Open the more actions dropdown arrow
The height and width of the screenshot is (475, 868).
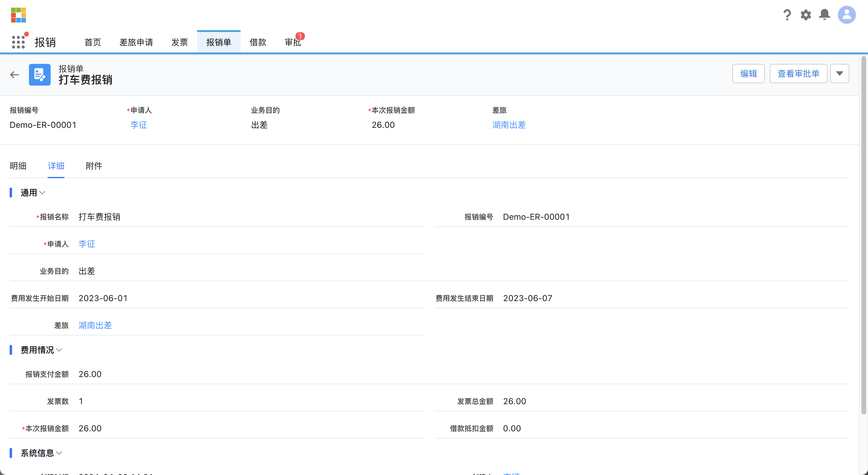click(x=839, y=74)
